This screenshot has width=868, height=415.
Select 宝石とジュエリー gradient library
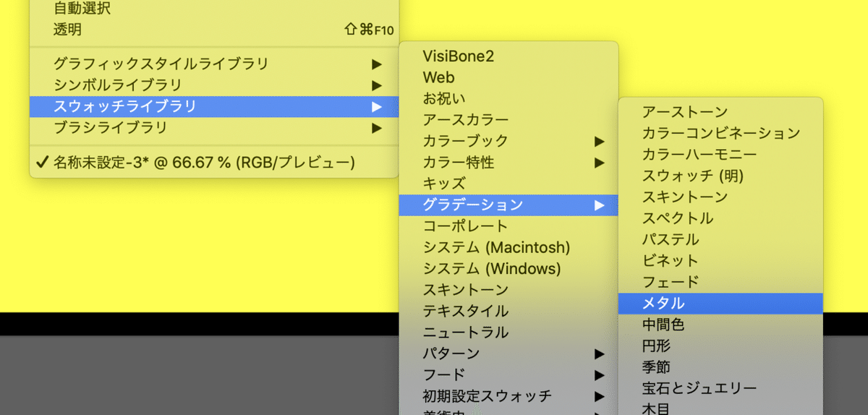(721, 389)
